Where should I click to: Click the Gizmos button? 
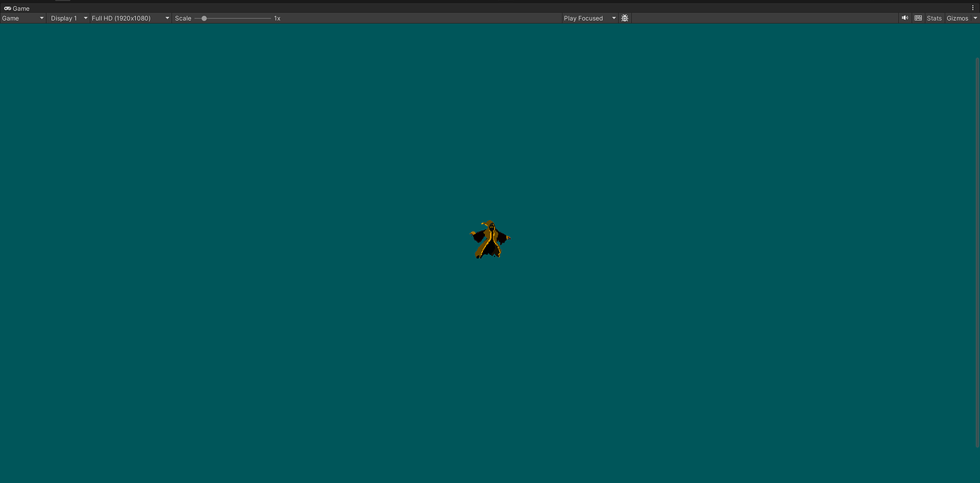coord(957,18)
